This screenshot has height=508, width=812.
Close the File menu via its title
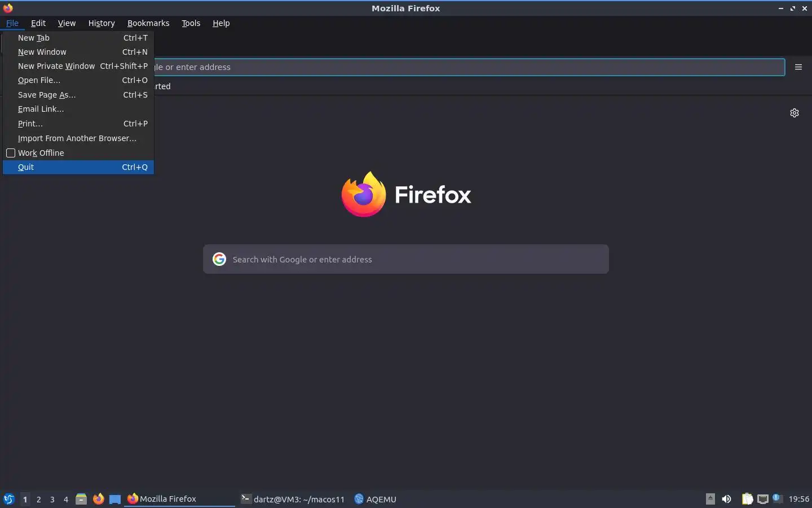12,23
